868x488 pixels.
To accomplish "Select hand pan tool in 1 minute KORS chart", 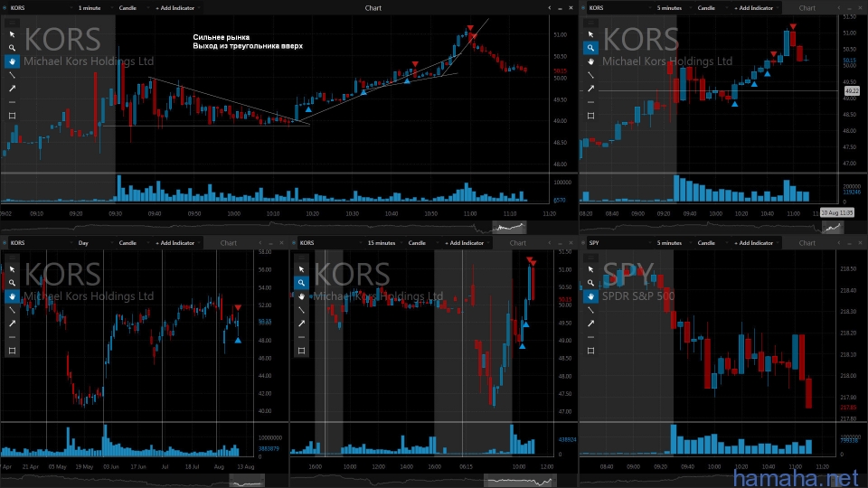I will pyautogui.click(x=12, y=61).
